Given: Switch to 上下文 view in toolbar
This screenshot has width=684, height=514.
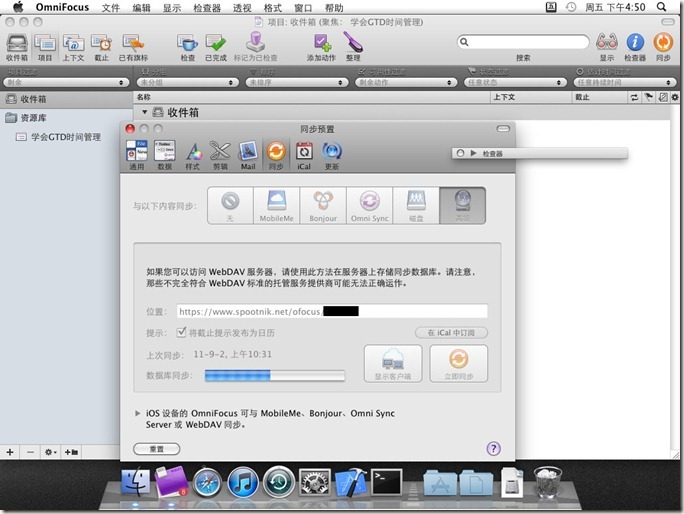Looking at the screenshot, I should pyautogui.click(x=73, y=47).
